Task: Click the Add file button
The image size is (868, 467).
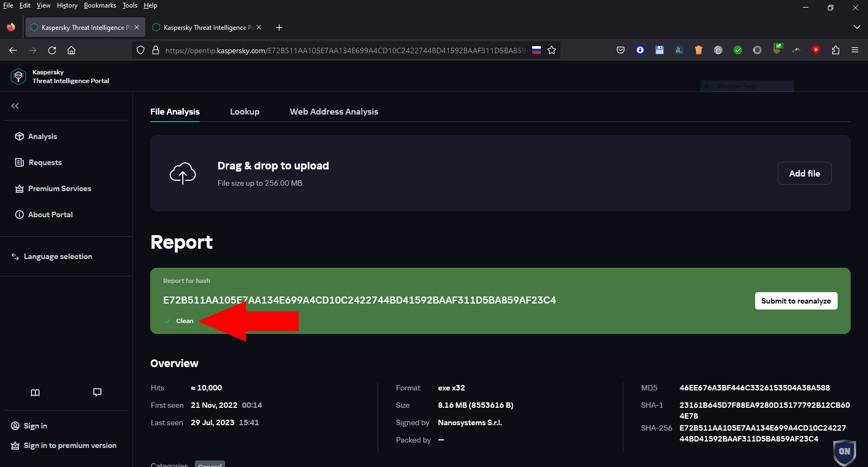Action: (x=805, y=173)
